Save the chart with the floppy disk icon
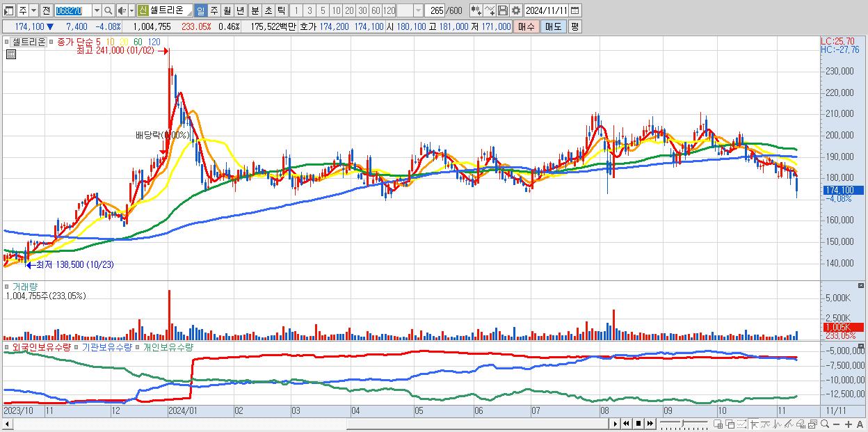The image size is (868, 432). [x=503, y=10]
